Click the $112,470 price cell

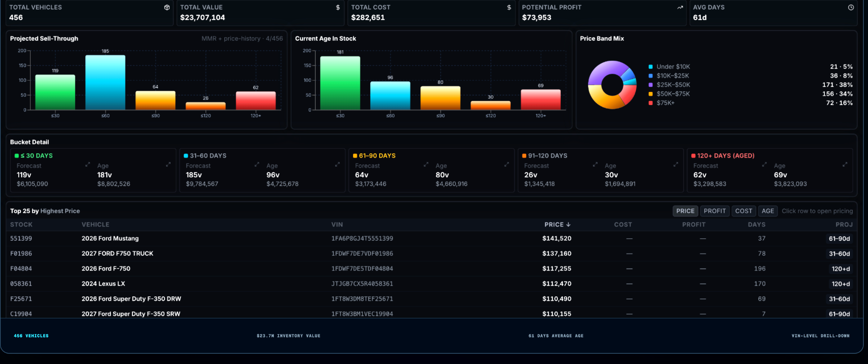[x=556, y=284]
